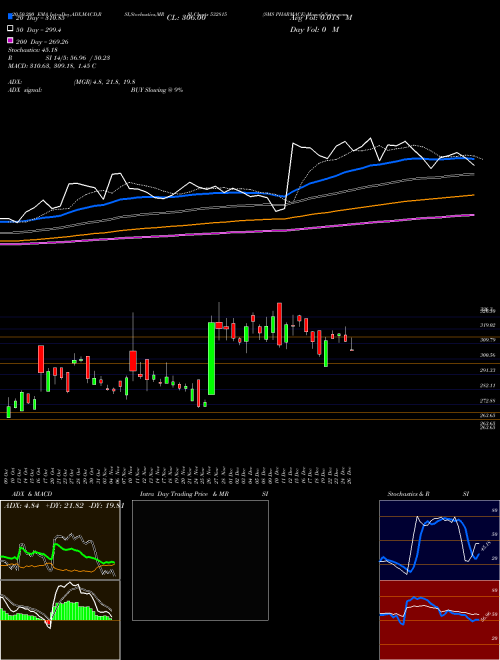Screen dimensions: 500x660
Task: Click the '26 Dec' date axis label
Action: [350, 474]
